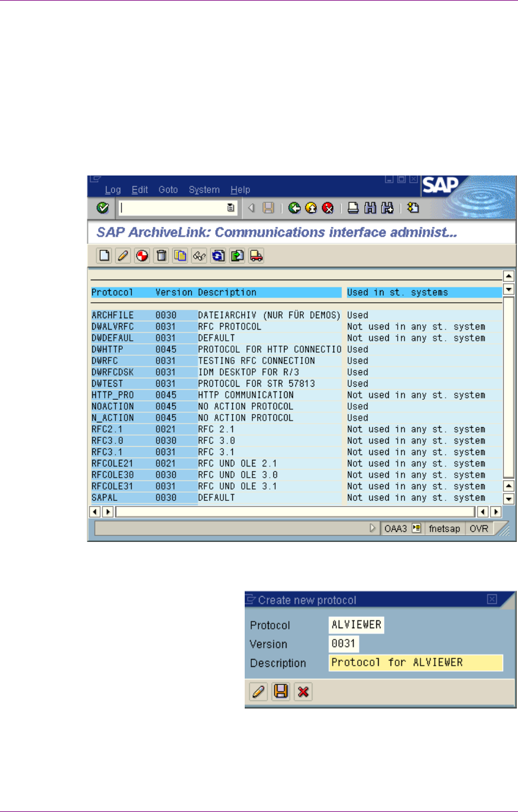Open the command field history dropdown
This screenshot has height=812, width=518.
pyautogui.click(x=230, y=208)
